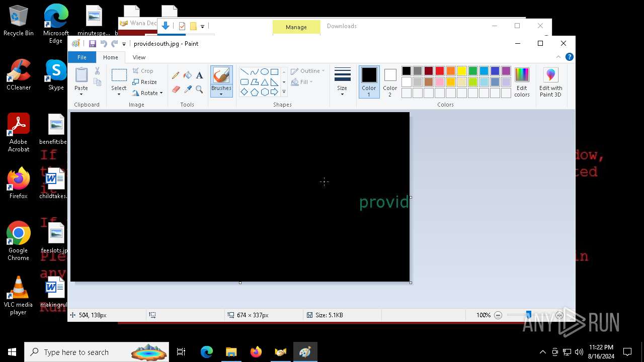Screen dimensions: 644x362
Task: Click Resize in the Image group
Action: pos(145,82)
